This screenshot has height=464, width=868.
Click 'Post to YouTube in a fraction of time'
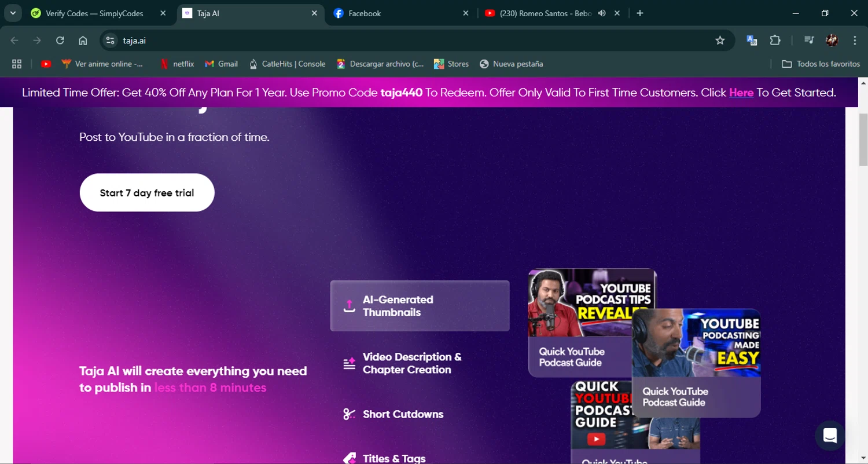coord(174,137)
